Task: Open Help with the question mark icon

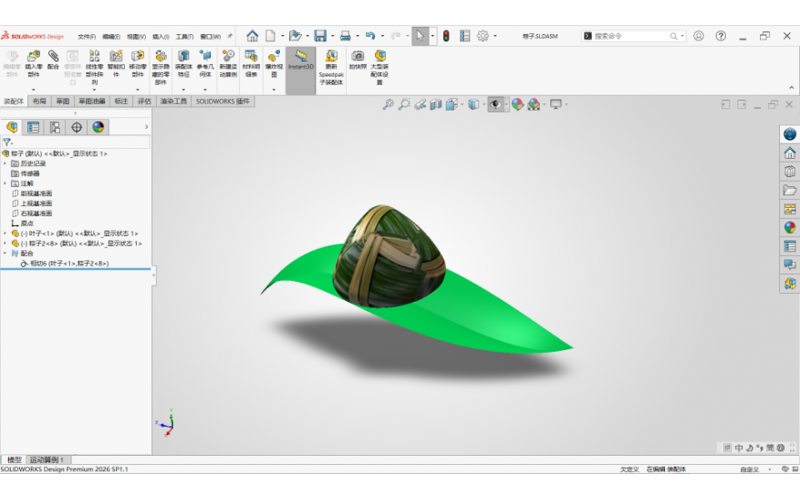Action: click(x=720, y=36)
